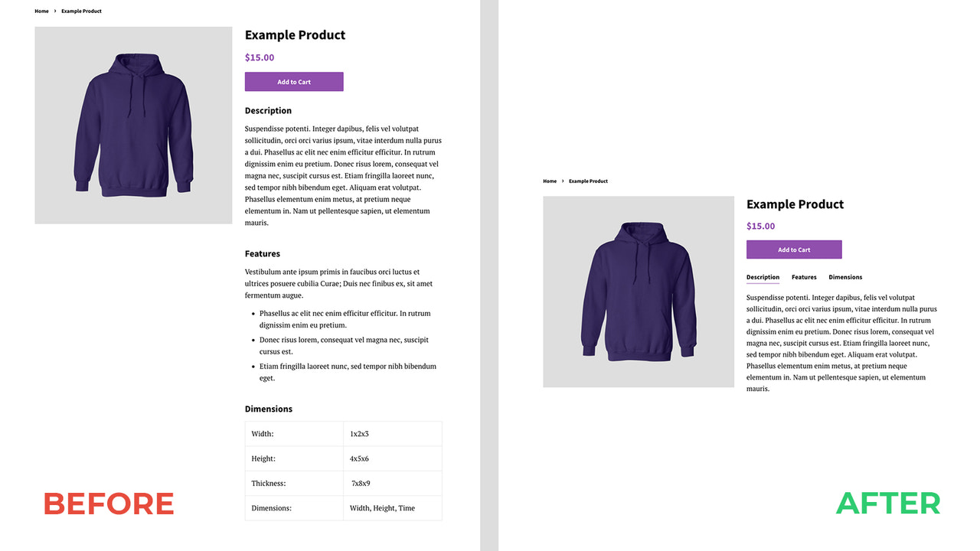
Task: Click Add to Cart on the after page
Action: tap(794, 249)
